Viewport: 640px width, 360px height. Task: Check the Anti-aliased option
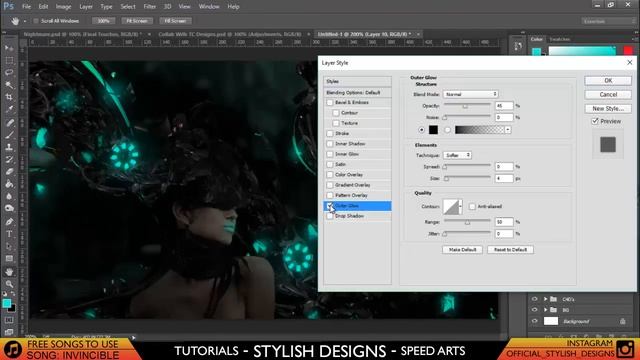pyautogui.click(x=472, y=207)
